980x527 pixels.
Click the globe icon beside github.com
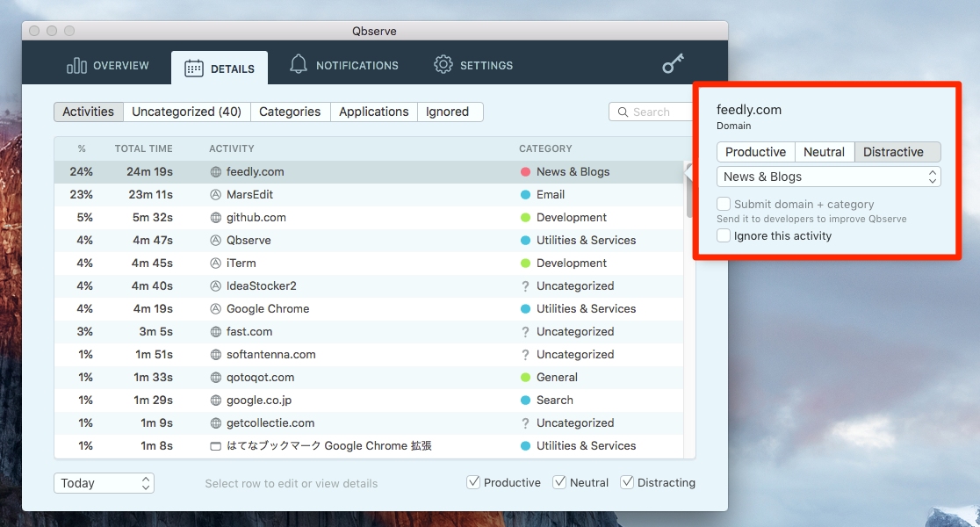pos(216,218)
